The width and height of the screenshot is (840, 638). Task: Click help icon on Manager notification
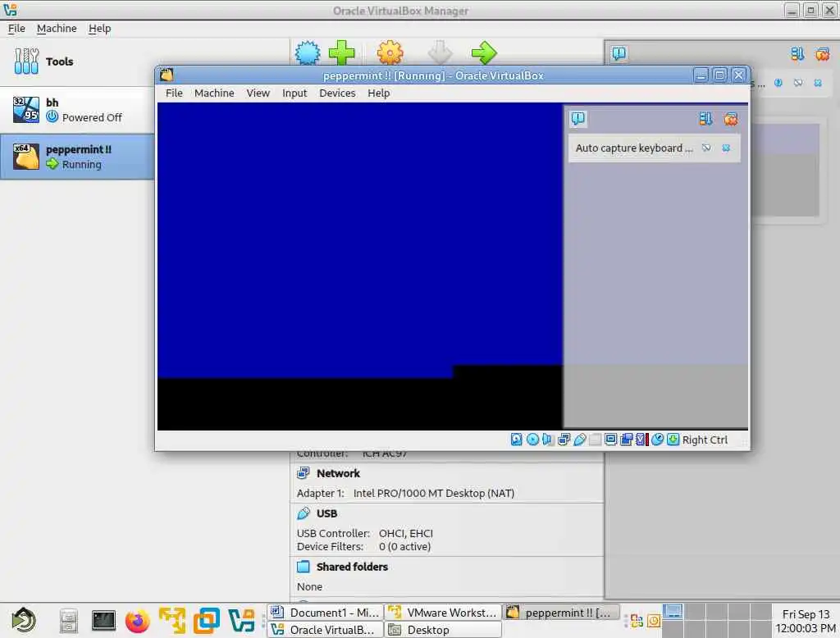click(778, 83)
